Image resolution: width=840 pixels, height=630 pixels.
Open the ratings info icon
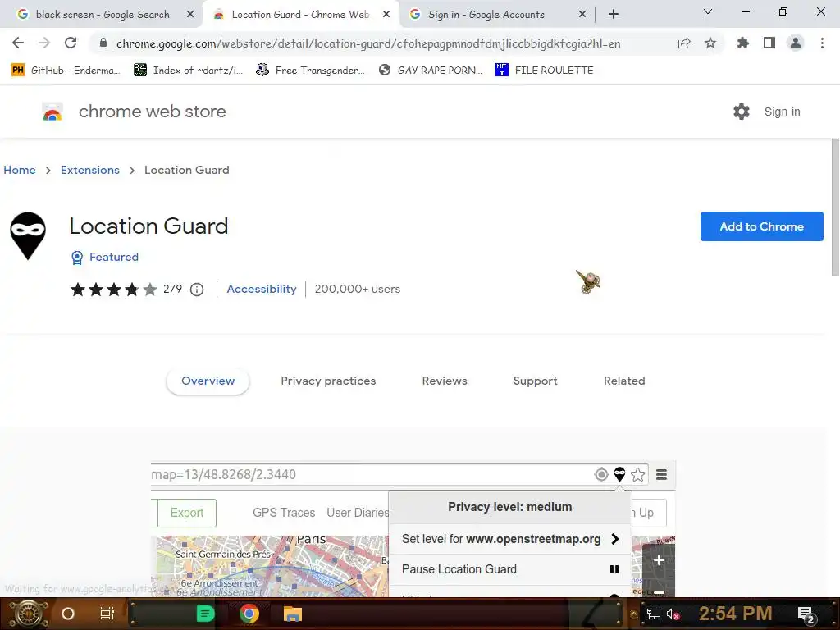197,290
